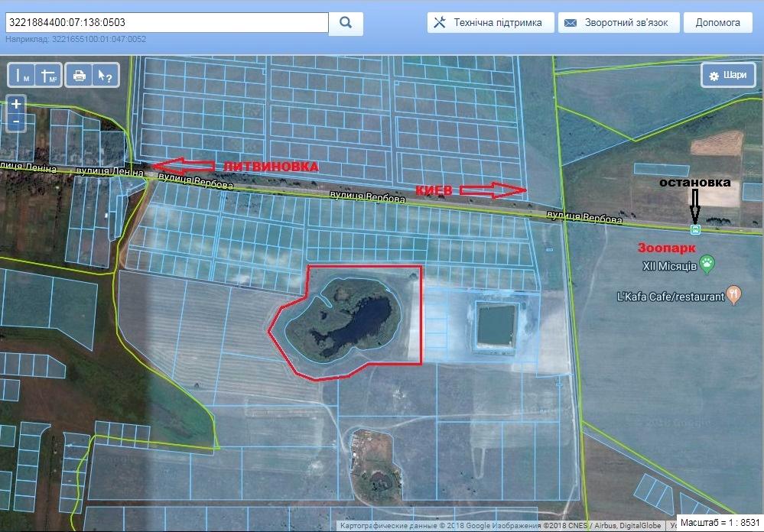
Task: Click the XII Місяців zoo paw marker
Action: pyautogui.click(x=708, y=265)
